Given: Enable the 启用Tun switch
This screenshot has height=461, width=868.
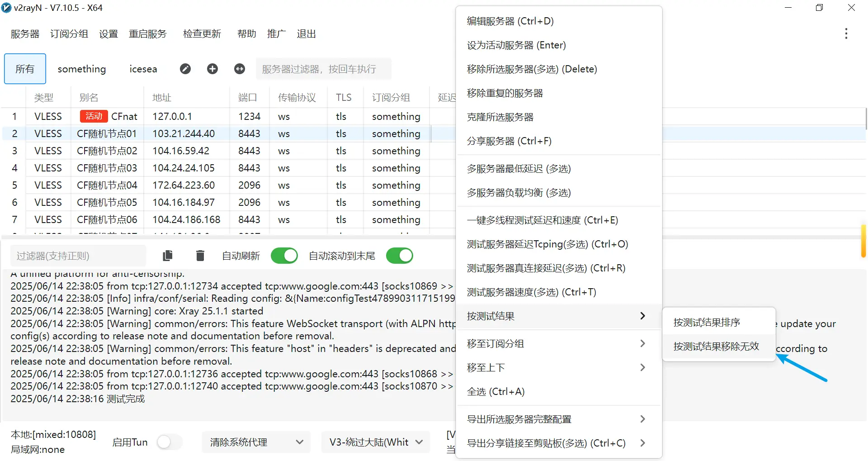Looking at the screenshot, I should [x=170, y=442].
